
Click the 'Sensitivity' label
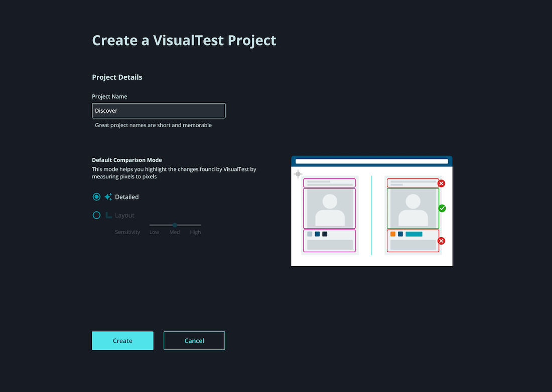[127, 232]
